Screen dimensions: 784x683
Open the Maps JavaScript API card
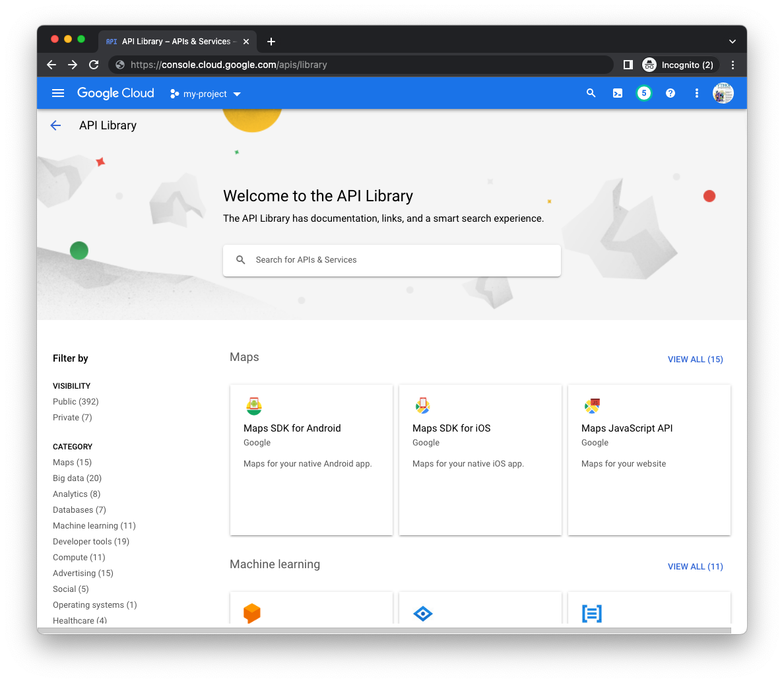click(x=649, y=459)
